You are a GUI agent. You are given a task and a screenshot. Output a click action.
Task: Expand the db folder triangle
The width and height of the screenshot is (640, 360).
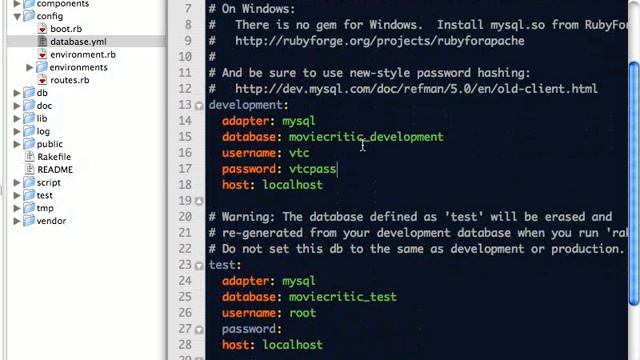pos(17,93)
